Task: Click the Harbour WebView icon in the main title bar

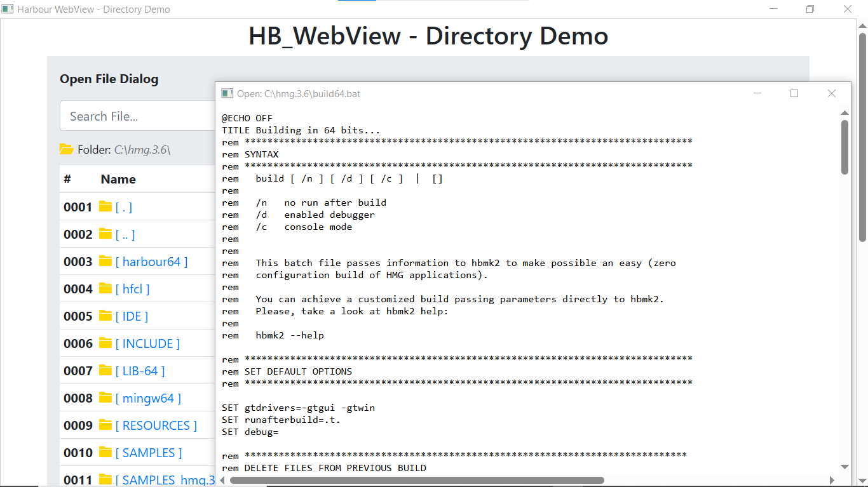Action: pyautogui.click(x=9, y=9)
